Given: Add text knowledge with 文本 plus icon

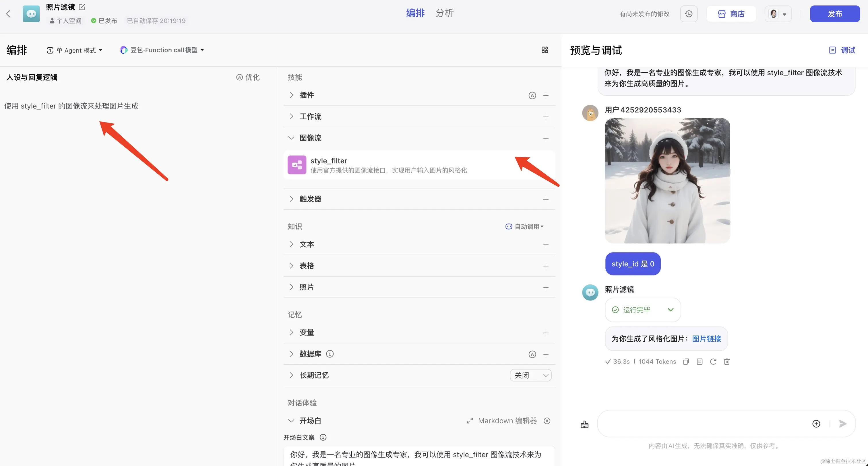Looking at the screenshot, I should (x=546, y=245).
